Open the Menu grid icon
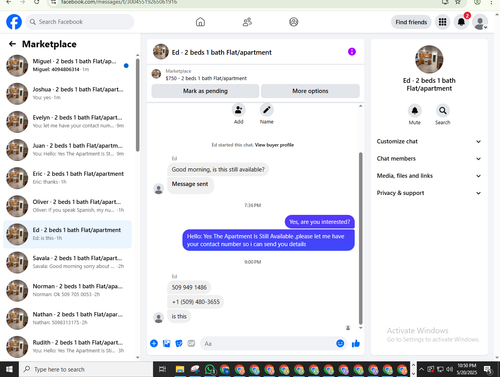This screenshot has width=500, height=377. point(442,22)
